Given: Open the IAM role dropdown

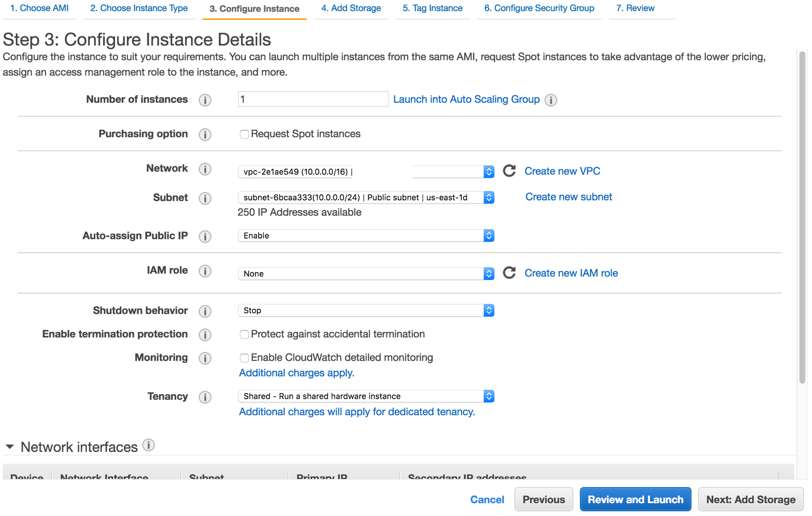Looking at the screenshot, I should click(366, 274).
